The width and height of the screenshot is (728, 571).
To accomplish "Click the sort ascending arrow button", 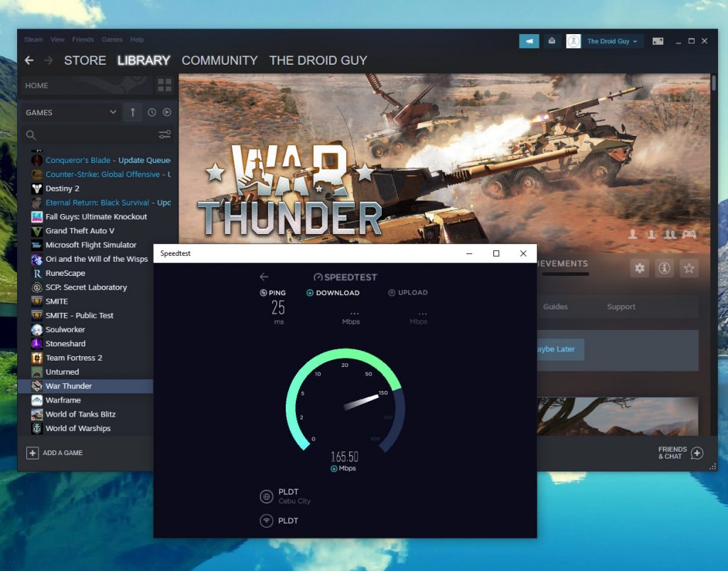I will [x=133, y=112].
